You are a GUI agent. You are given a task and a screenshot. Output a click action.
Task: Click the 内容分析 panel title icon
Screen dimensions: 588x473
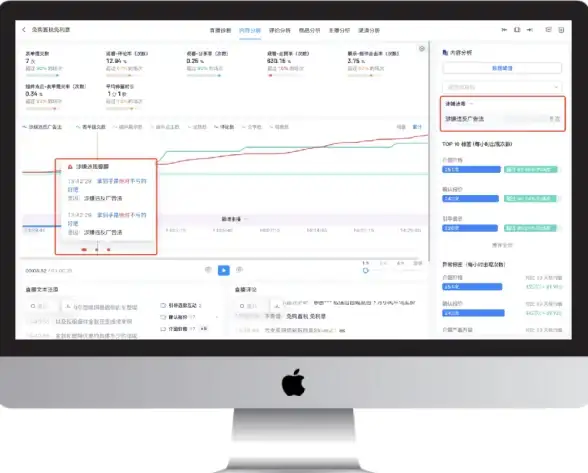(x=445, y=53)
